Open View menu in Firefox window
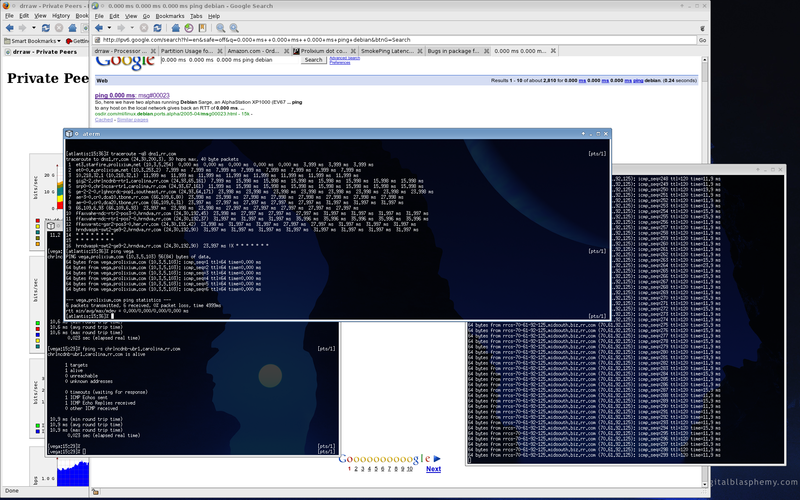800x500 pixels. (x=40, y=16)
